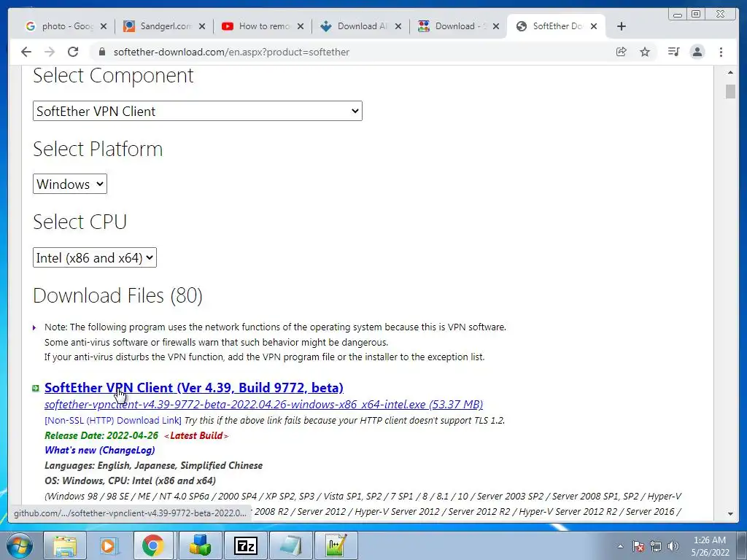
Task: View site security lock info
Action: pyautogui.click(x=101, y=52)
